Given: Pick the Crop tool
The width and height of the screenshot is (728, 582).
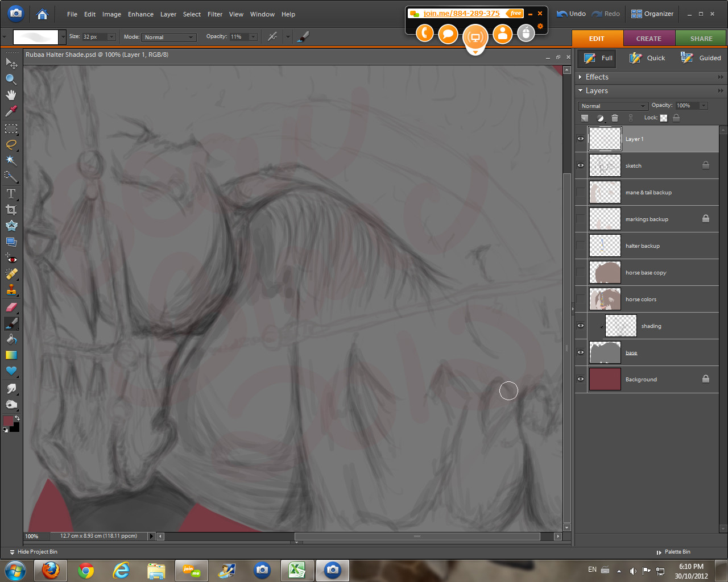Looking at the screenshot, I should [11, 210].
